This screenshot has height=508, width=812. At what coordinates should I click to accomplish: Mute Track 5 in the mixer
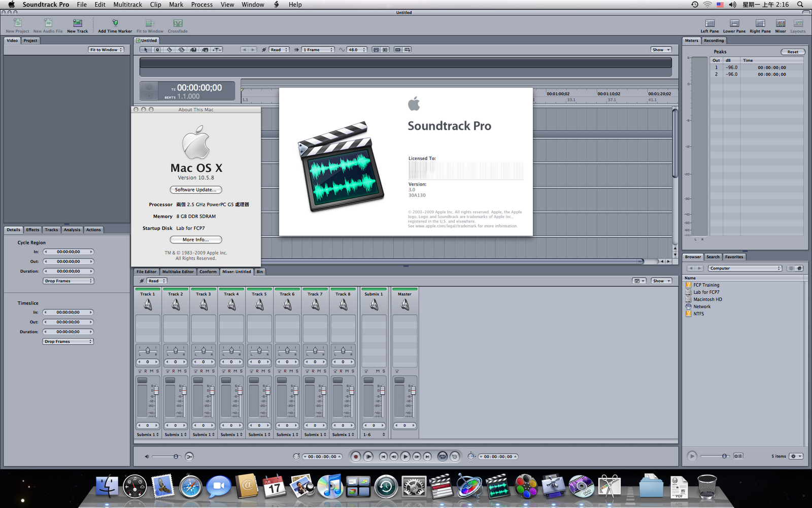tap(263, 371)
